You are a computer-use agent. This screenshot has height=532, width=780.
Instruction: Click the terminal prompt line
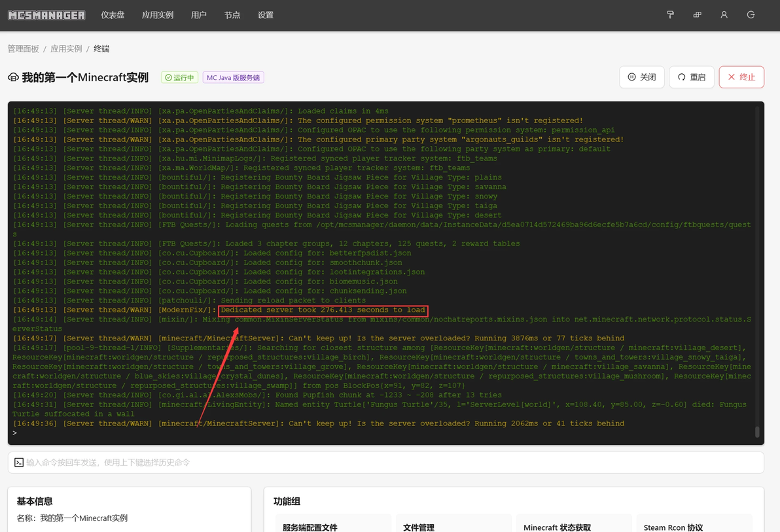coord(15,433)
